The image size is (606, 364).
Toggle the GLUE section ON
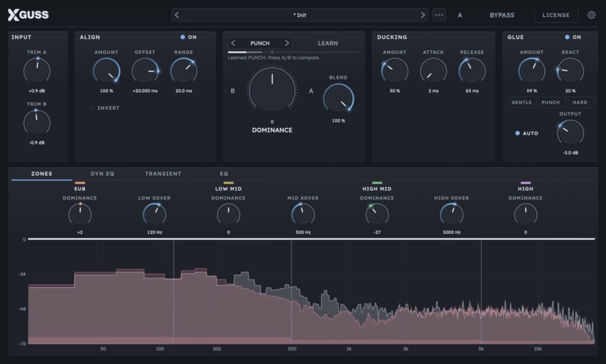tap(573, 37)
